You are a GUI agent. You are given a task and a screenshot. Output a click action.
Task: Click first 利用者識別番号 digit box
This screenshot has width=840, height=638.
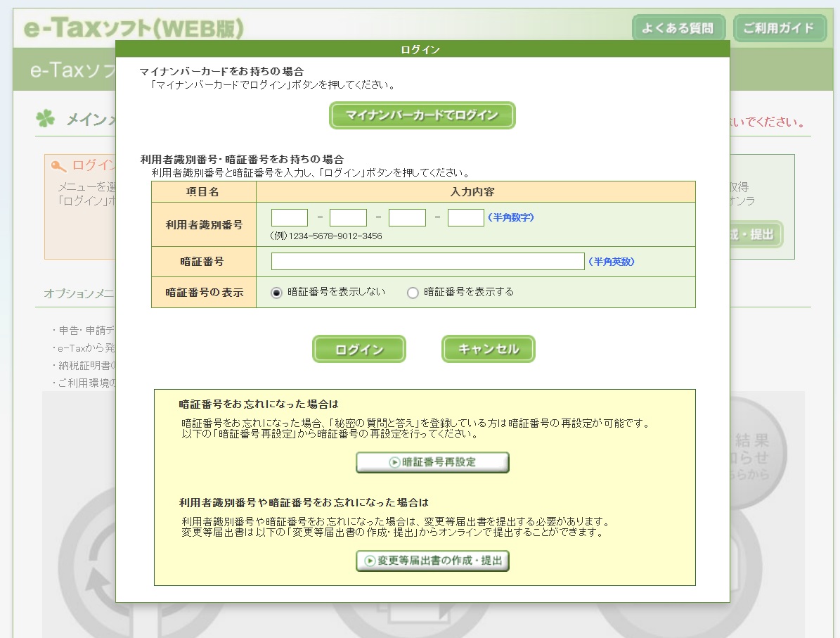coord(290,217)
